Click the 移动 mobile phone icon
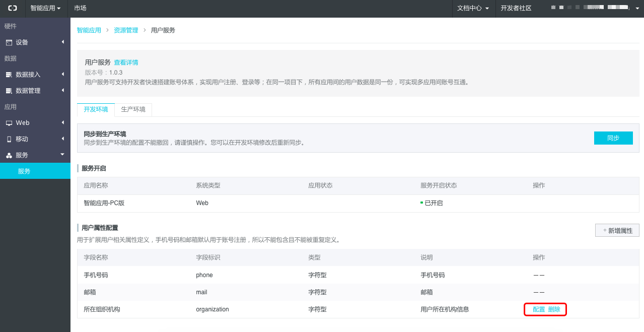The width and height of the screenshot is (644, 332). tap(9, 139)
